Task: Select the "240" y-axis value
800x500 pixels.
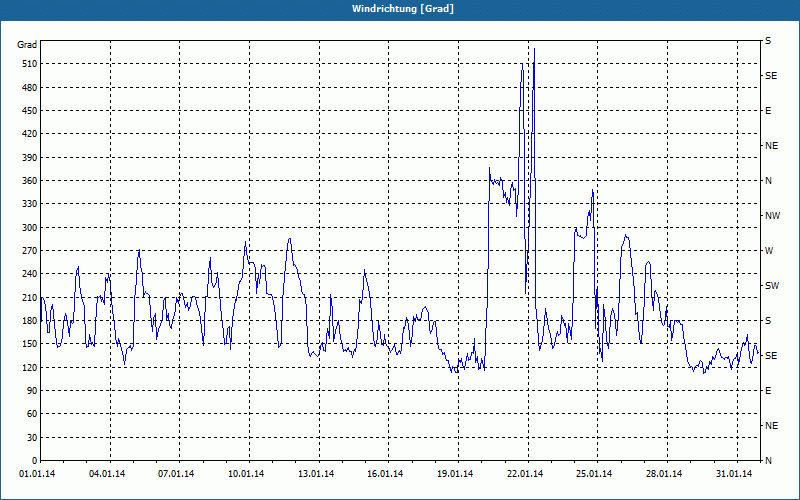Action: point(31,274)
